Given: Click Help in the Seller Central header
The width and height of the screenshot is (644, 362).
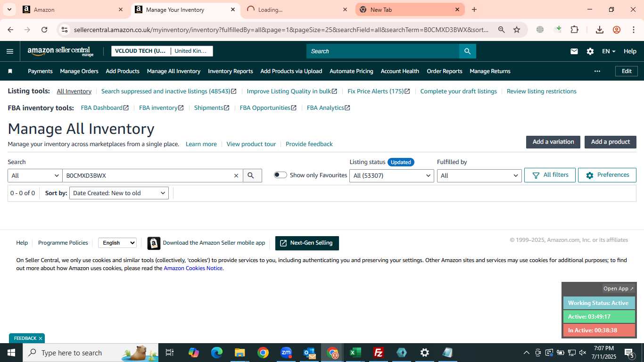Looking at the screenshot, I should (630, 51).
